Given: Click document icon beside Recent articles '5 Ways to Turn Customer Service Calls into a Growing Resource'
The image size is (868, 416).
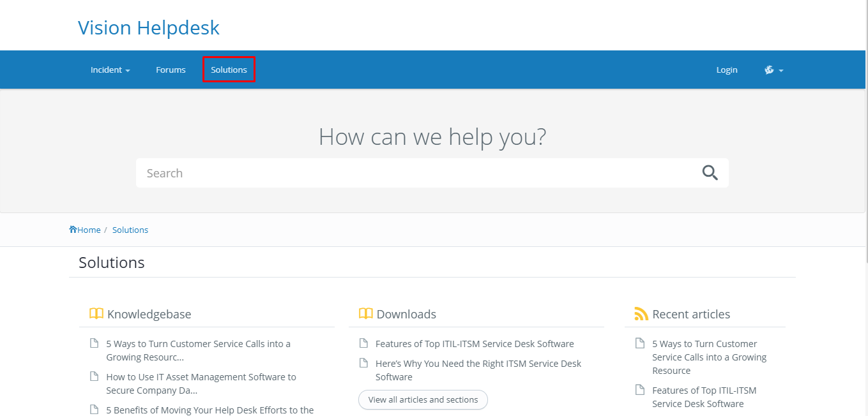Looking at the screenshot, I should tap(640, 343).
